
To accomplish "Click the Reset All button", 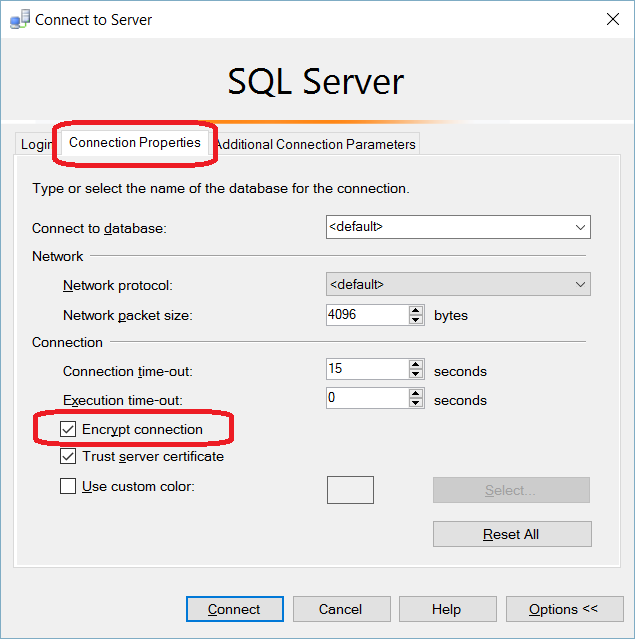I will [x=512, y=534].
